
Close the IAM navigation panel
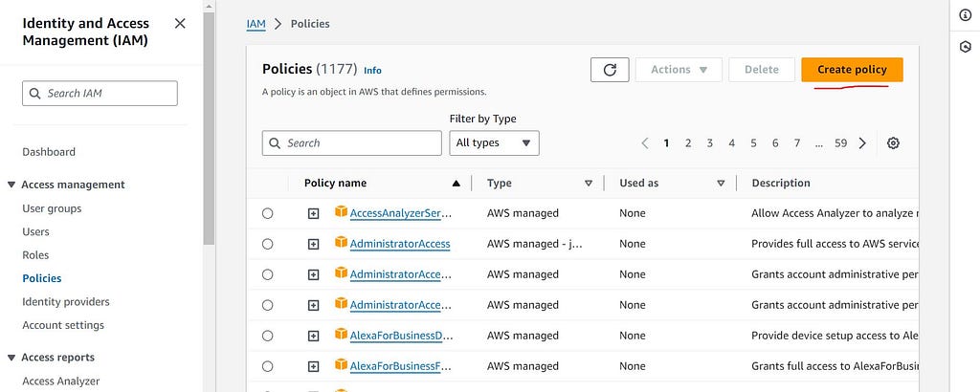coord(180,24)
